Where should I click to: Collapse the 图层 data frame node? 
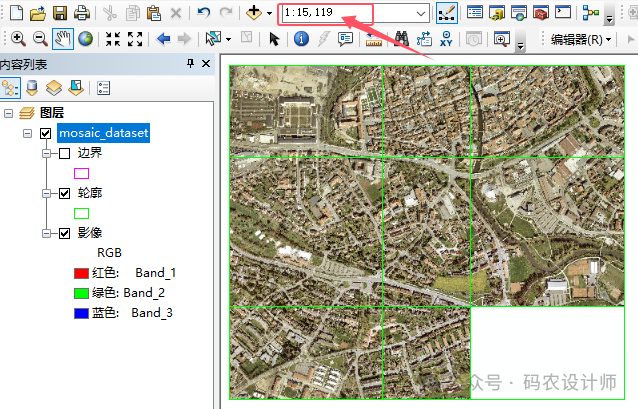tap(8, 113)
